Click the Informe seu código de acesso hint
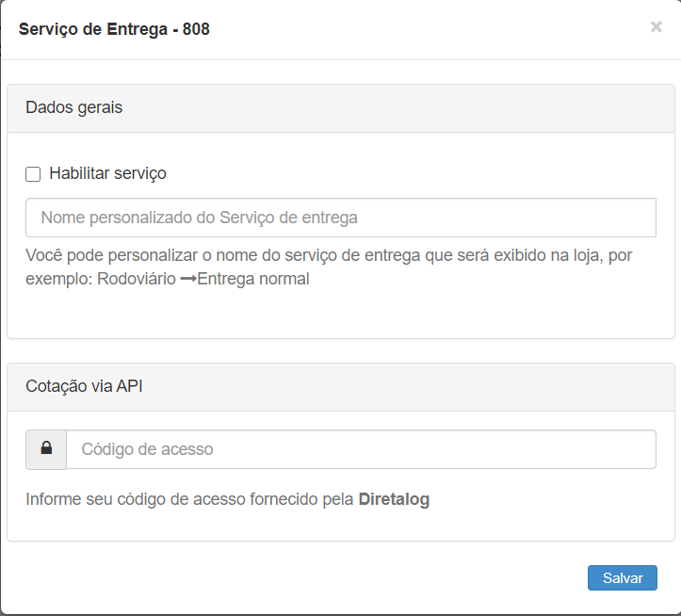This screenshot has width=681, height=616. pos(190,500)
